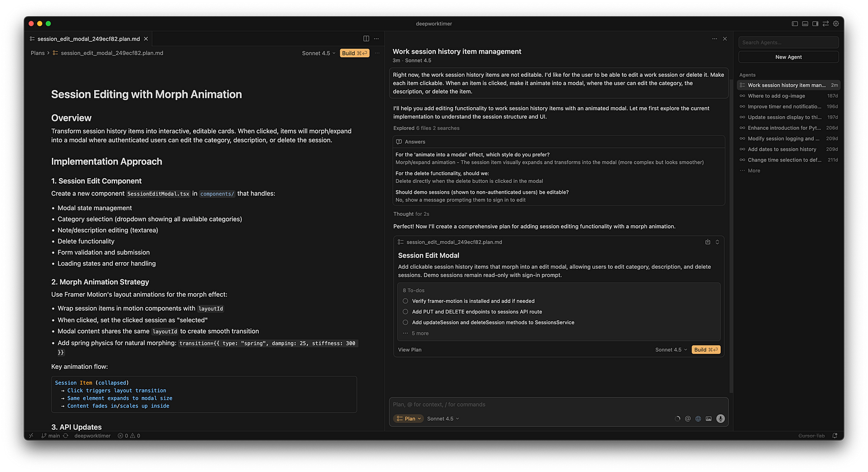Image resolution: width=868 pixels, height=472 pixels.
Task: Open the 'Work session history item man...' agent
Action: pyautogui.click(x=788, y=85)
